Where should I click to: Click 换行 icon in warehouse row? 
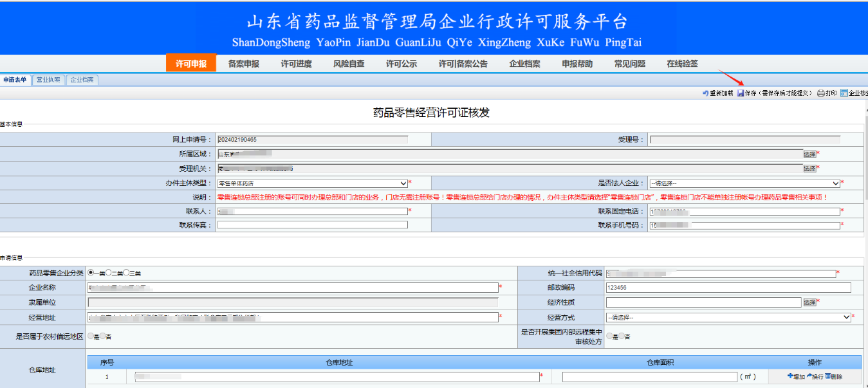(x=809, y=376)
